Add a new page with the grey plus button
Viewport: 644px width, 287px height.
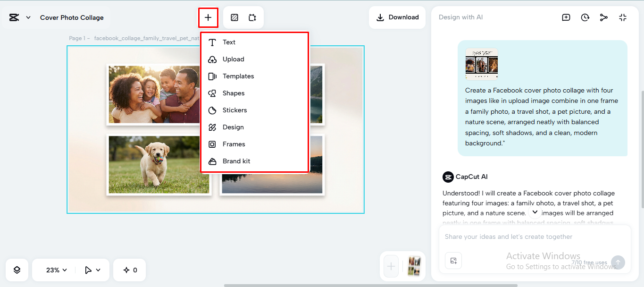390,266
